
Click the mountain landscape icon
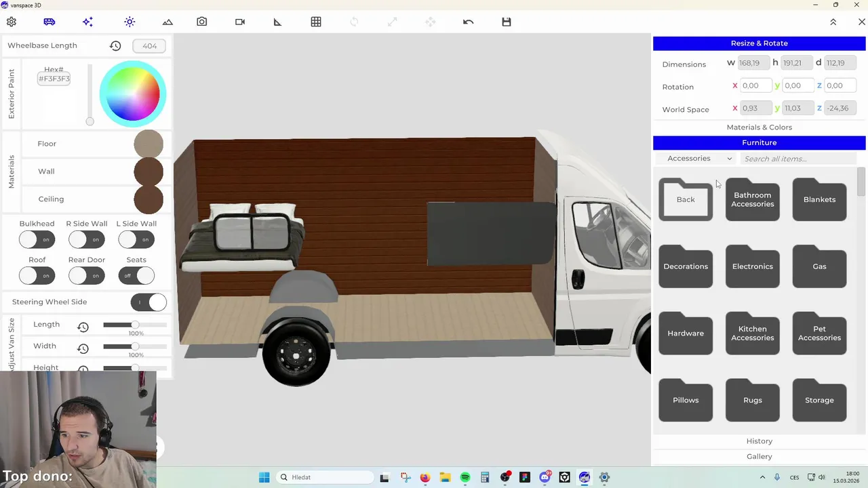click(x=167, y=22)
